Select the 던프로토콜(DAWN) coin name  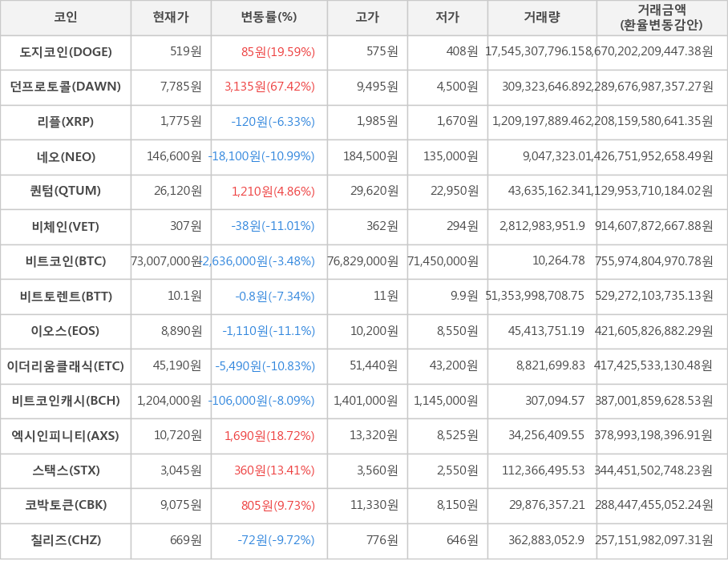tap(66, 87)
